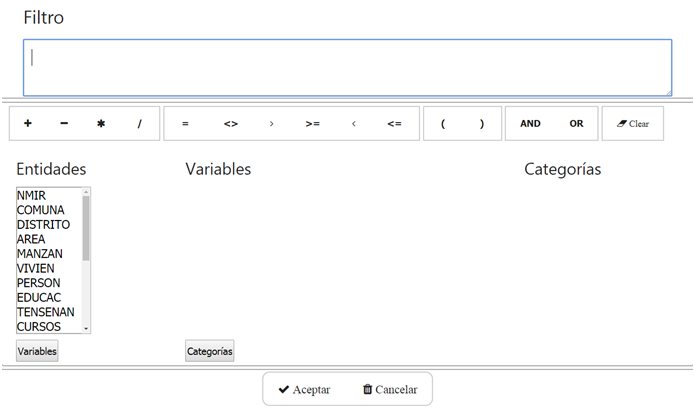Insert the not-equal <> operator
The image size is (695, 412).
tap(230, 124)
